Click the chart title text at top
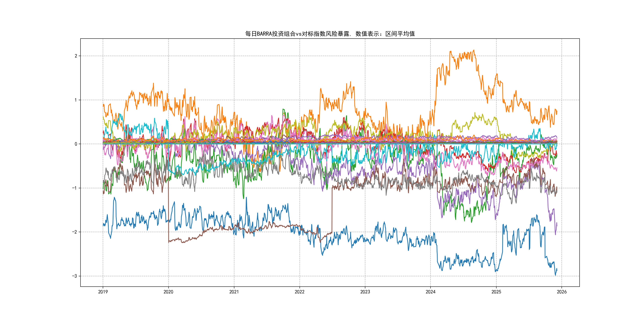The width and height of the screenshot is (644, 322). point(330,34)
